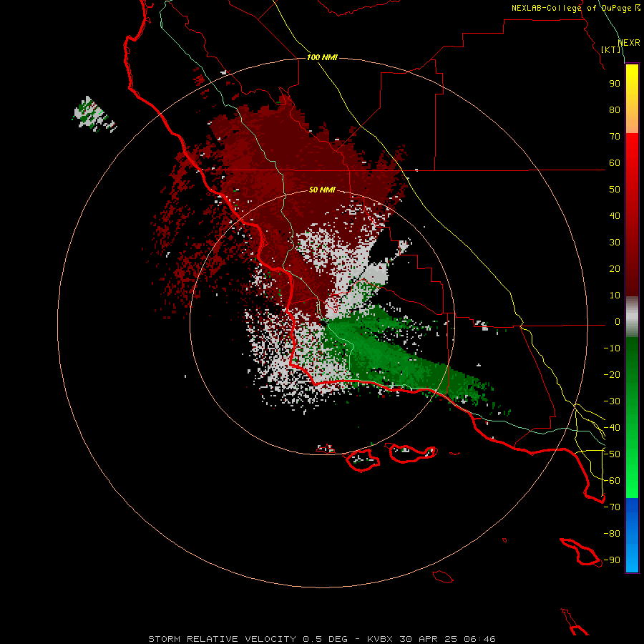
Task: Click the 0 knot scale value
Action: pos(618,321)
